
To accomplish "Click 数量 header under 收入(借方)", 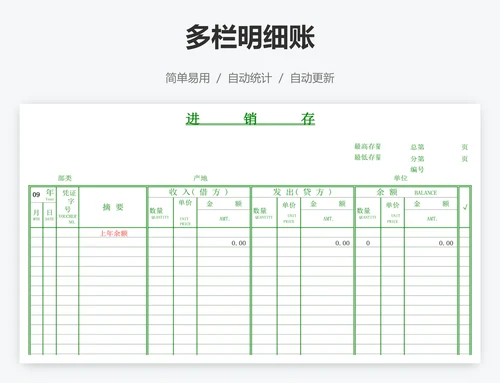I will 160,212.
